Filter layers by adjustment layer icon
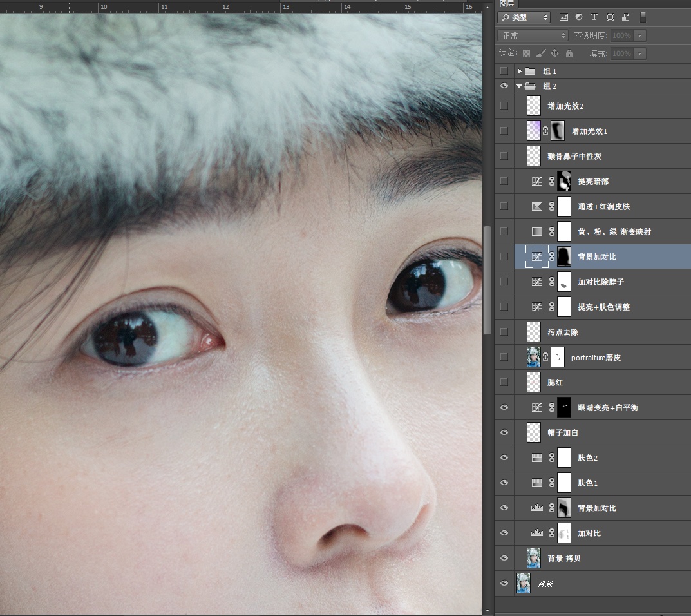The height and width of the screenshot is (616, 691). (579, 17)
